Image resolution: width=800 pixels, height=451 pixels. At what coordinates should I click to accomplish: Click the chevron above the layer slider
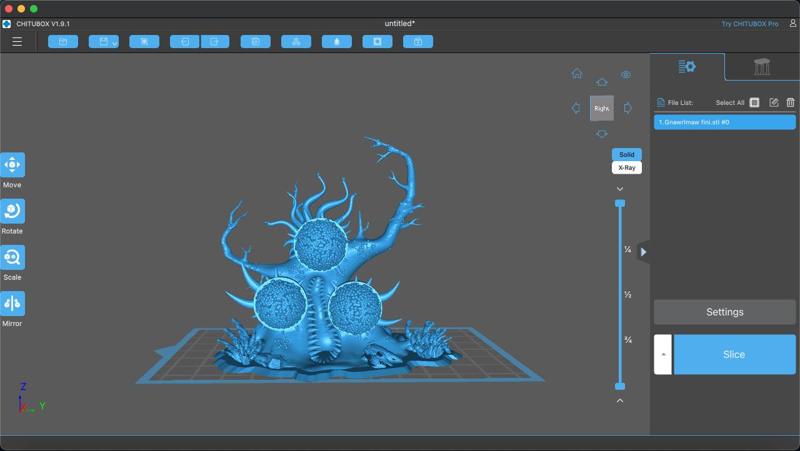[620, 188]
